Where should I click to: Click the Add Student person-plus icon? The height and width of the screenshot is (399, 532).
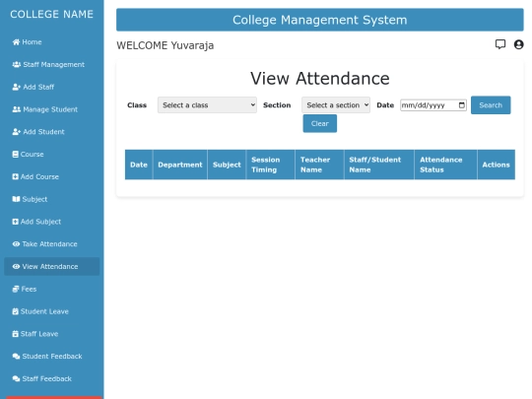coord(17,132)
